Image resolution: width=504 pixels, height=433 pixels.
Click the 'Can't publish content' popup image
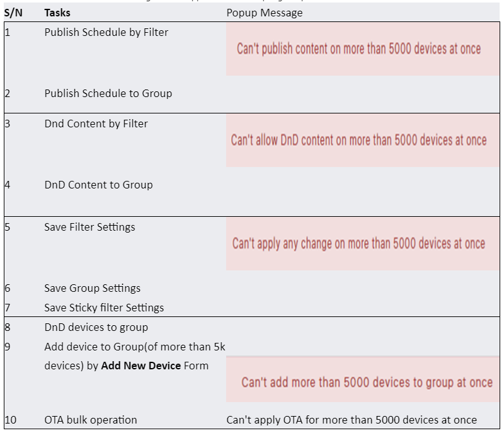(x=363, y=49)
